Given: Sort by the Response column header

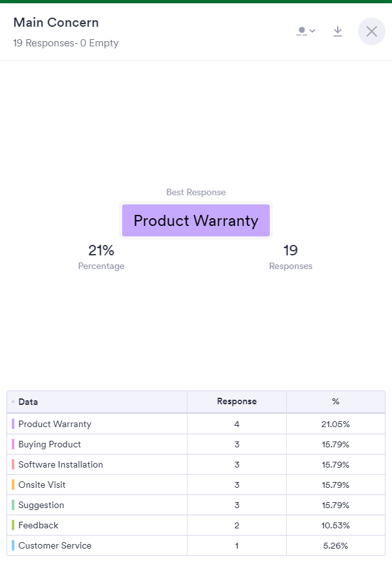Looking at the screenshot, I should point(237,402).
